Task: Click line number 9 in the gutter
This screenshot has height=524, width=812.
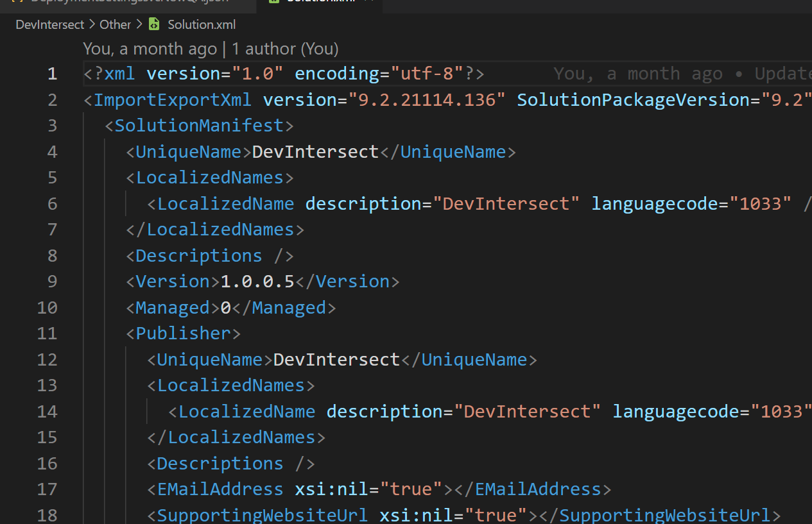Action: (x=52, y=281)
